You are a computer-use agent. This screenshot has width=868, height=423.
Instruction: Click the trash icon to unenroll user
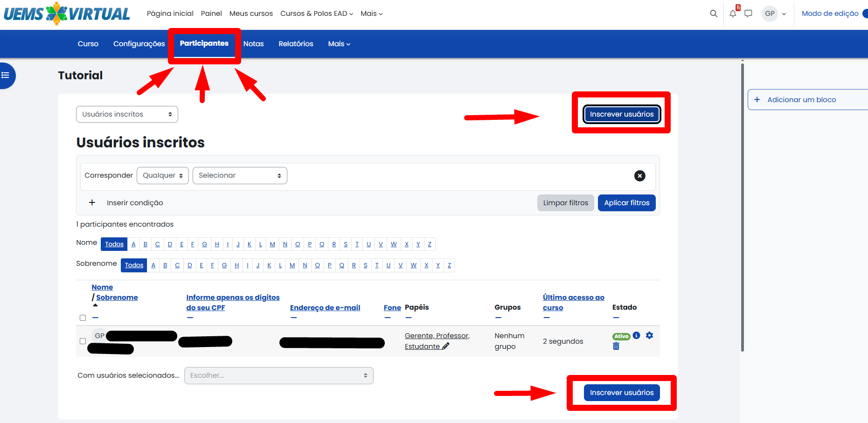pos(616,347)
